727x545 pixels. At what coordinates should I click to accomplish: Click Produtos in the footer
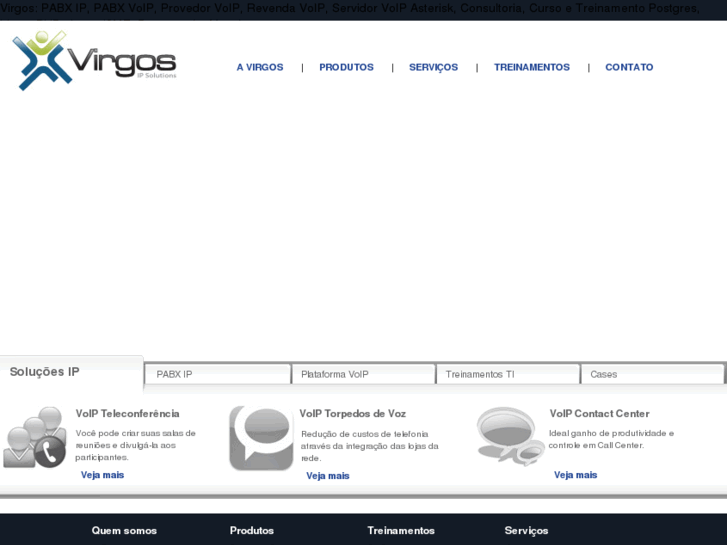pyautogui.click(x=252, y=531)
